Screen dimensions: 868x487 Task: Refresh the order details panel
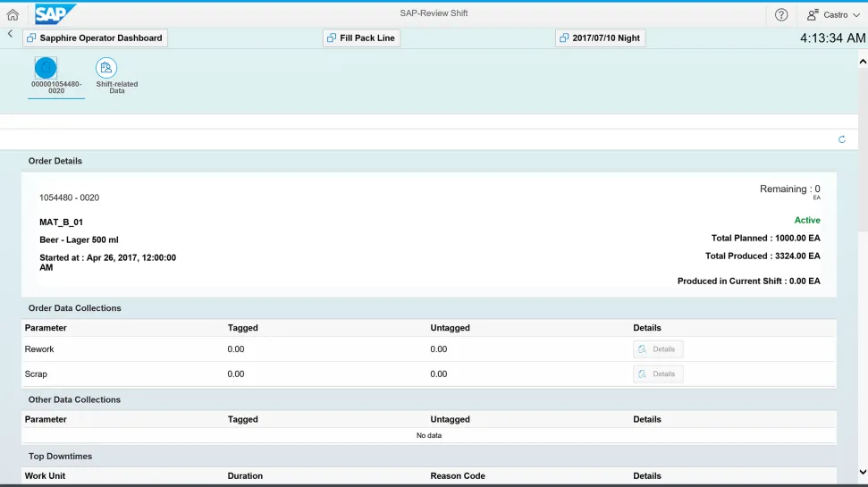(x=841, y=139)
